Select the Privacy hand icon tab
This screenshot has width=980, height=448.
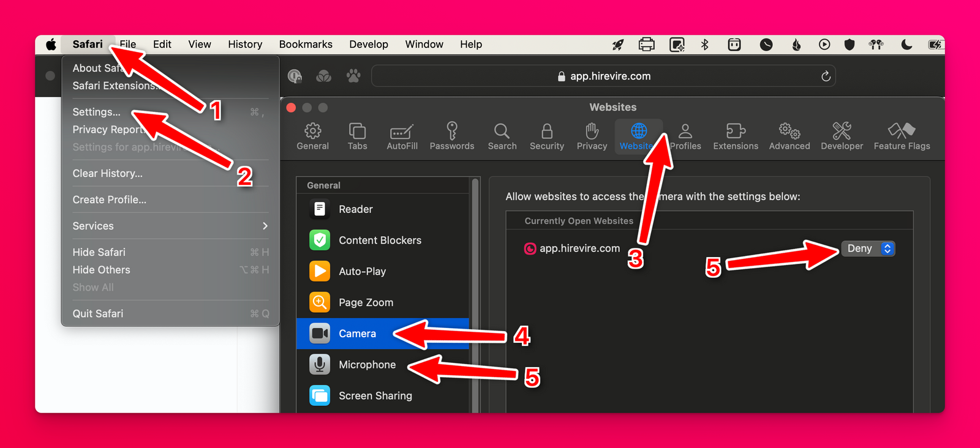[592, 136]
